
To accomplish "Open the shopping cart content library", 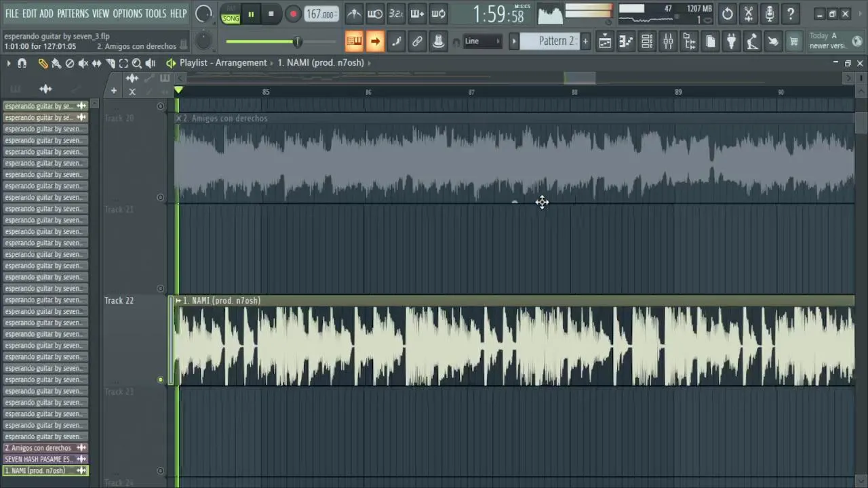I will (x=794, y=41).
